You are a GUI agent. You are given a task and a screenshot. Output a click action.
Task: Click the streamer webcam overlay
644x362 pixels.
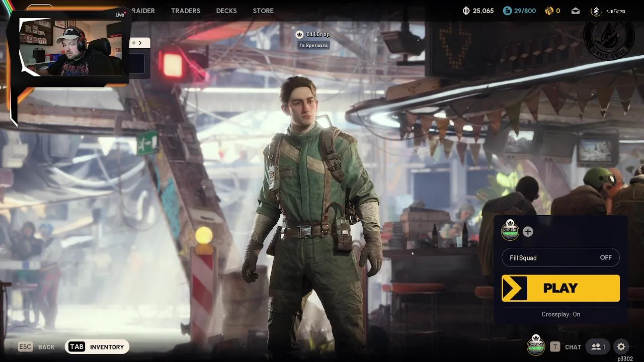(70, 48)
